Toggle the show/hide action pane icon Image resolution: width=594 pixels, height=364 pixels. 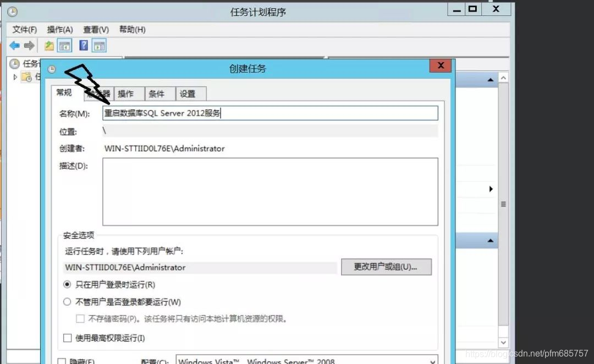99,46
